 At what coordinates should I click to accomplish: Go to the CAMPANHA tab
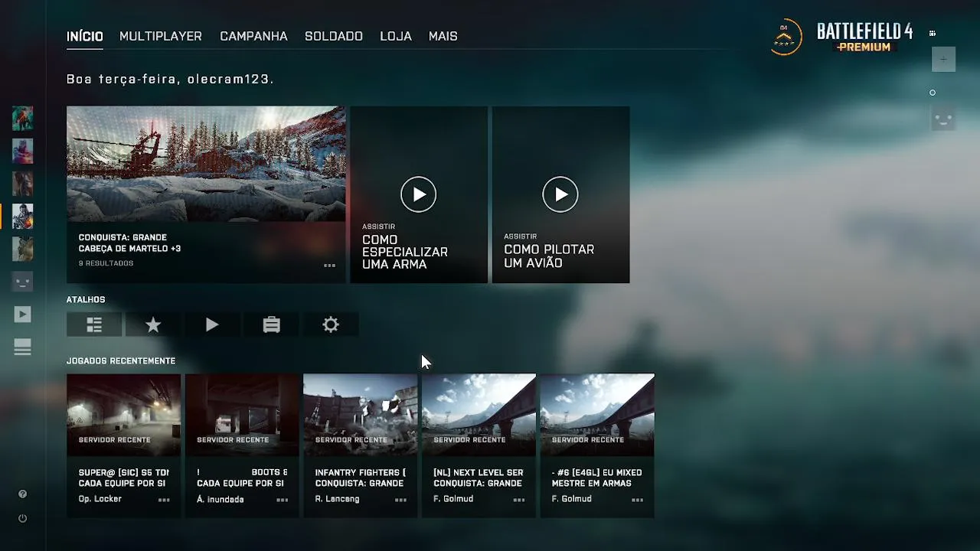coord(253,36)
